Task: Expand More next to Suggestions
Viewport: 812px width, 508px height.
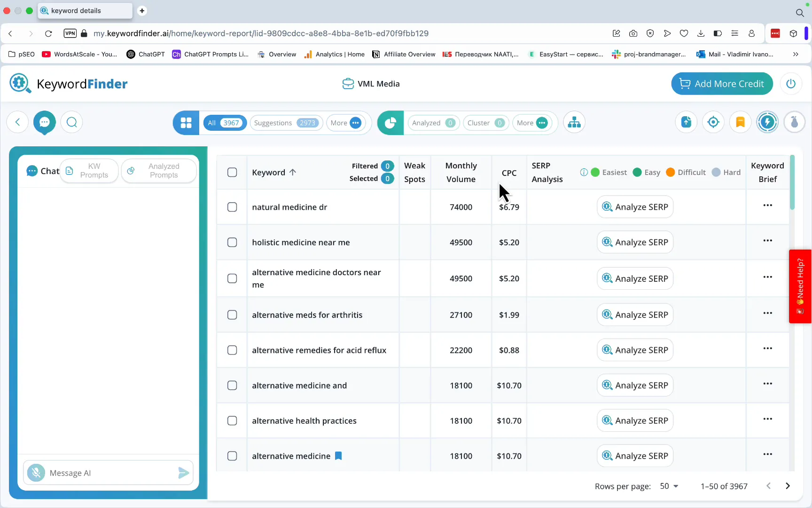Action: pos(346,123)
